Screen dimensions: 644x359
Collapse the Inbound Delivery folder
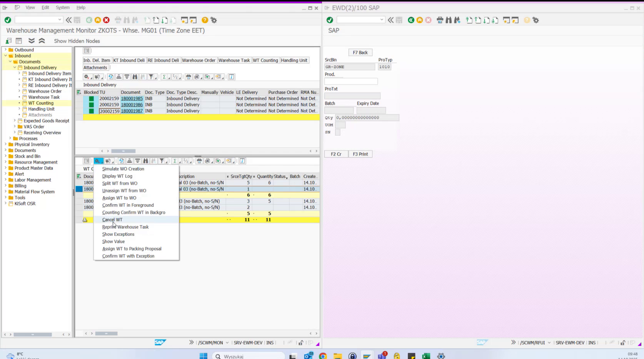click(x=14, y=67)
